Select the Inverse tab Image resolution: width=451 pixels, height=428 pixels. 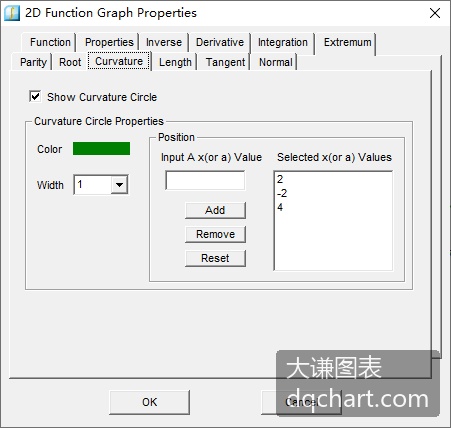164,42
